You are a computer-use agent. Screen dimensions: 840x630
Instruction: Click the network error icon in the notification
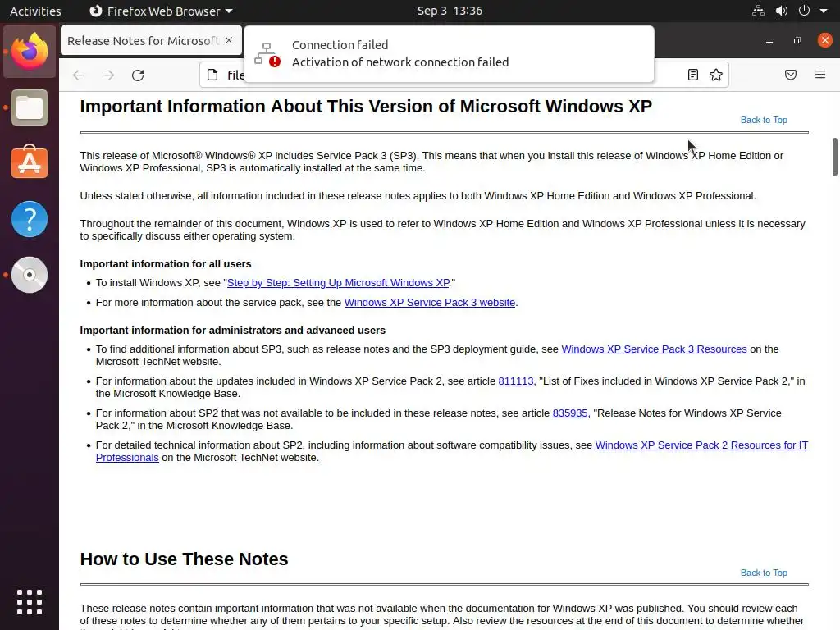pos(267,54)
